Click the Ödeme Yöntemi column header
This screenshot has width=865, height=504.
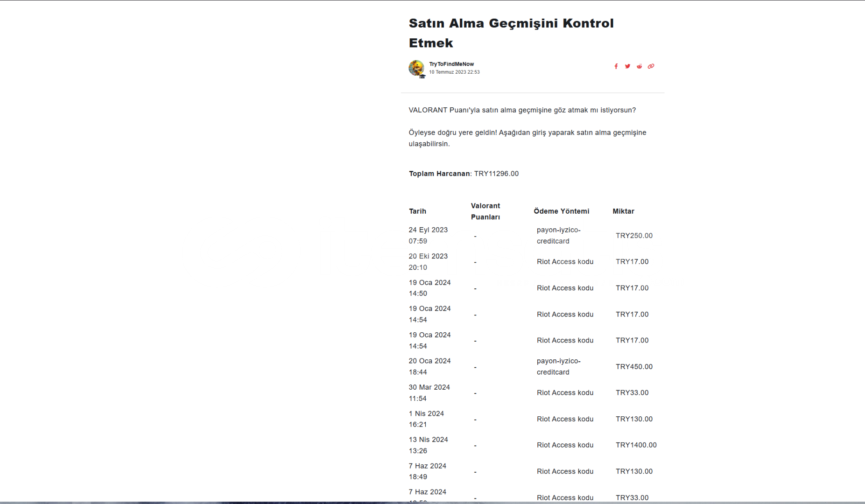pyautogui.click(x=561, y=211)
